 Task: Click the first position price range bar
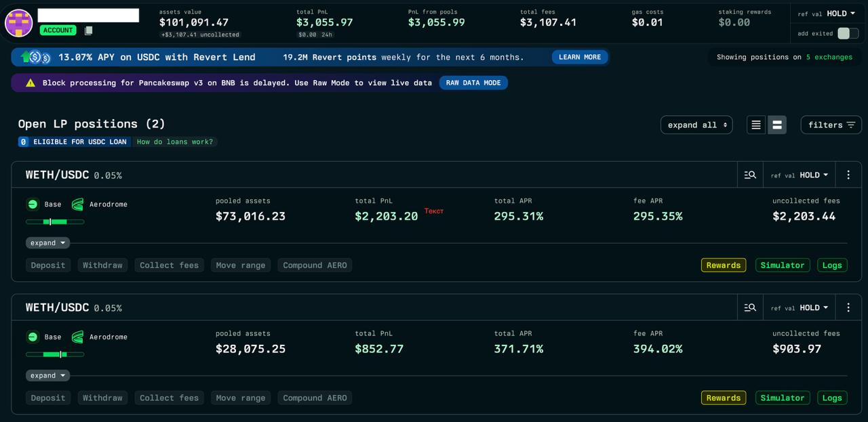55,221
